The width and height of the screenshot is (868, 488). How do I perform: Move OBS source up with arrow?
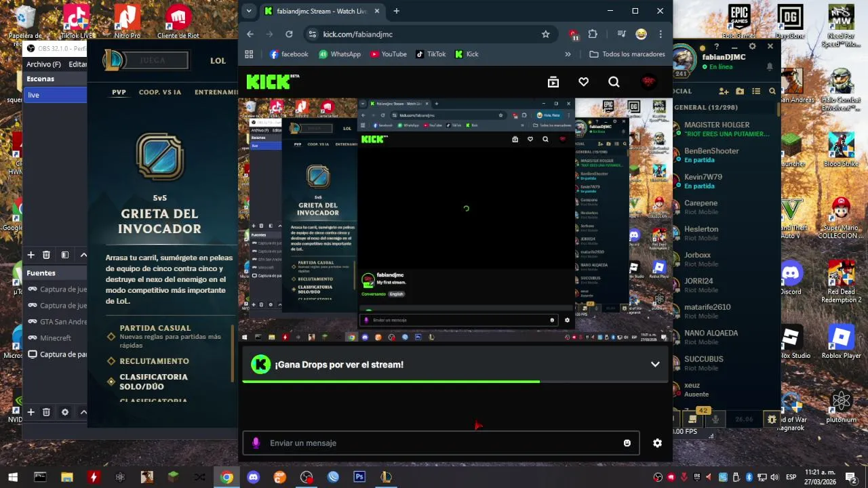tap(83, 412)
